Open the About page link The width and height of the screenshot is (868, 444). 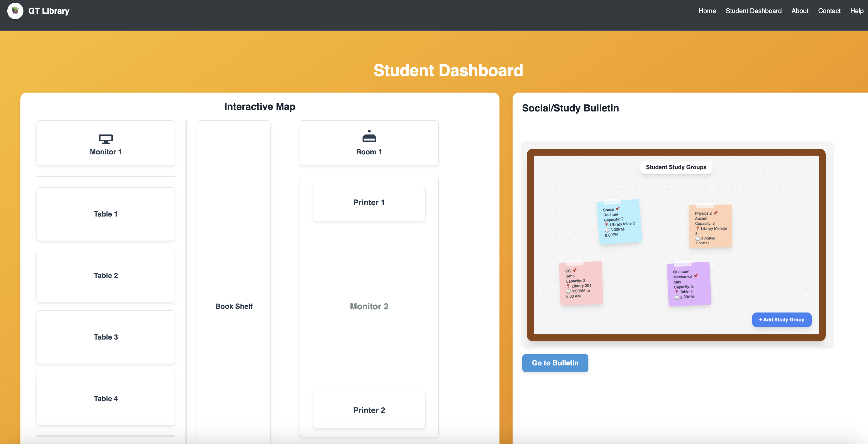(799, 11)
